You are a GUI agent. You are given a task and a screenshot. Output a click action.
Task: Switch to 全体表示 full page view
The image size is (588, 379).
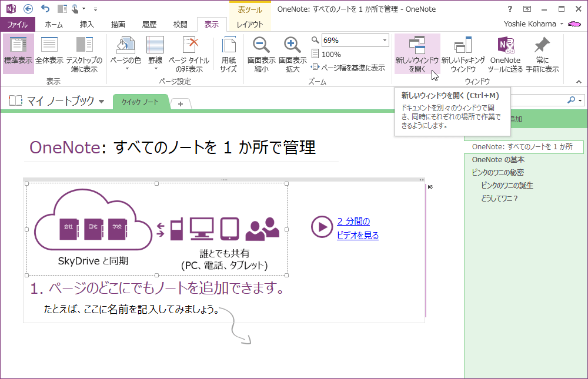(49, 53)
